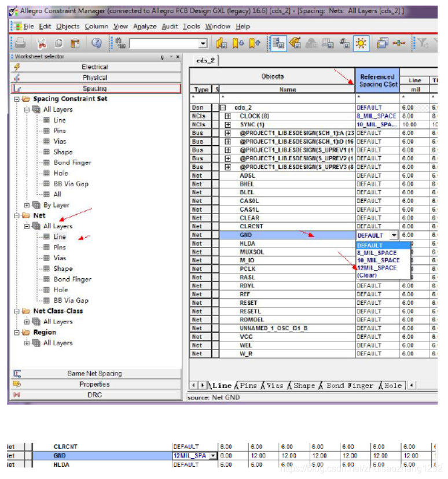Click the yellow sun toolbar icon
Viewport: 448px width, 479px height.
[361, 43]
